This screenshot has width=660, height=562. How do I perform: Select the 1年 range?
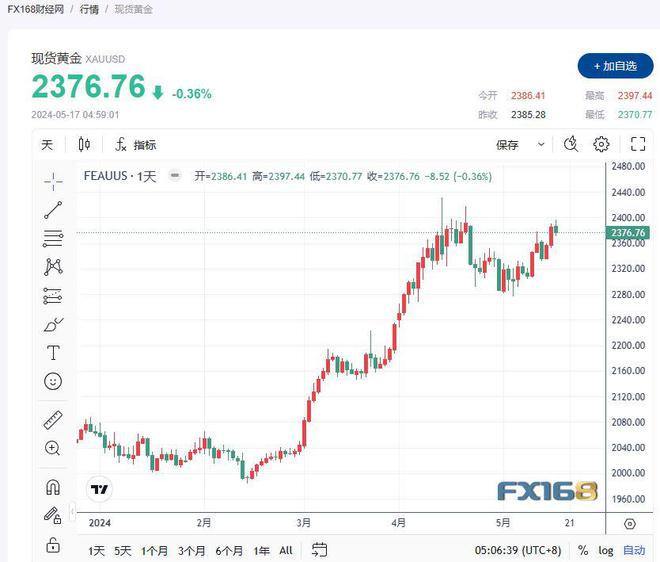pyautogui.click(x=261, y=551)
